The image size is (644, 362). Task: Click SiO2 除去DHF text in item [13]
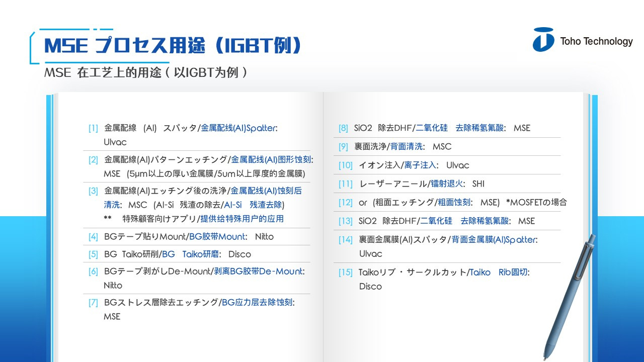click(388, 221)
